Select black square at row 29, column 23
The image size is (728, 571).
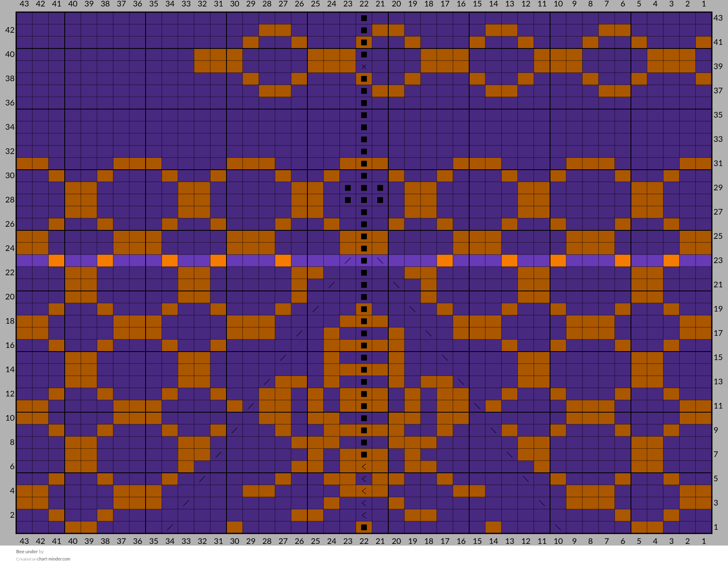348,188
